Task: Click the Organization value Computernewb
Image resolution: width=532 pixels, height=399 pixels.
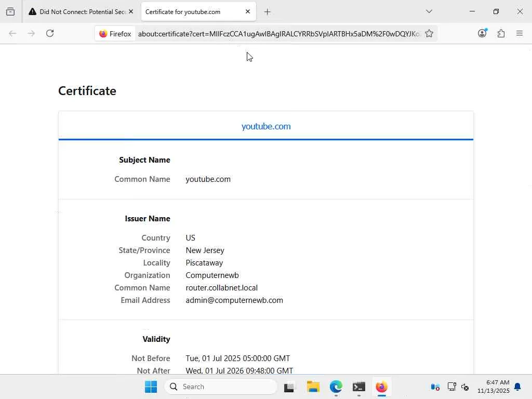Action: [212, 275]
